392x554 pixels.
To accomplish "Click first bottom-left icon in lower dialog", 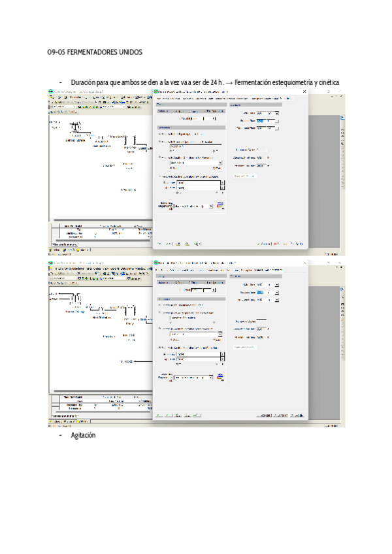I will [x=159, y=415].
